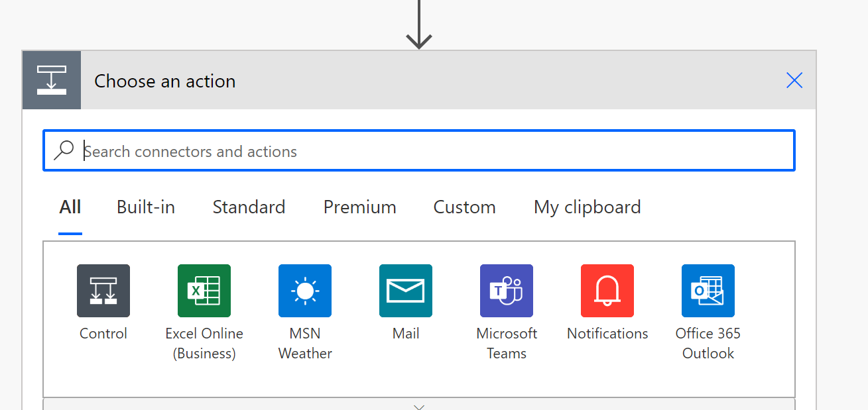The image size is (868, 410).
Task: Select the Microsoft Teams connector icon
Action: pyautogui.click(x=507, y=291)
